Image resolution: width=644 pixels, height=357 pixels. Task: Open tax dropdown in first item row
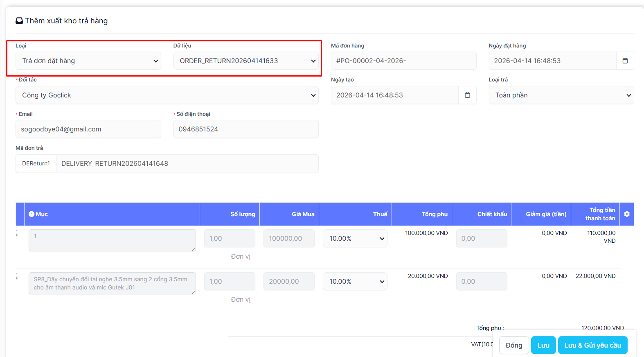[x=355, y=238]
